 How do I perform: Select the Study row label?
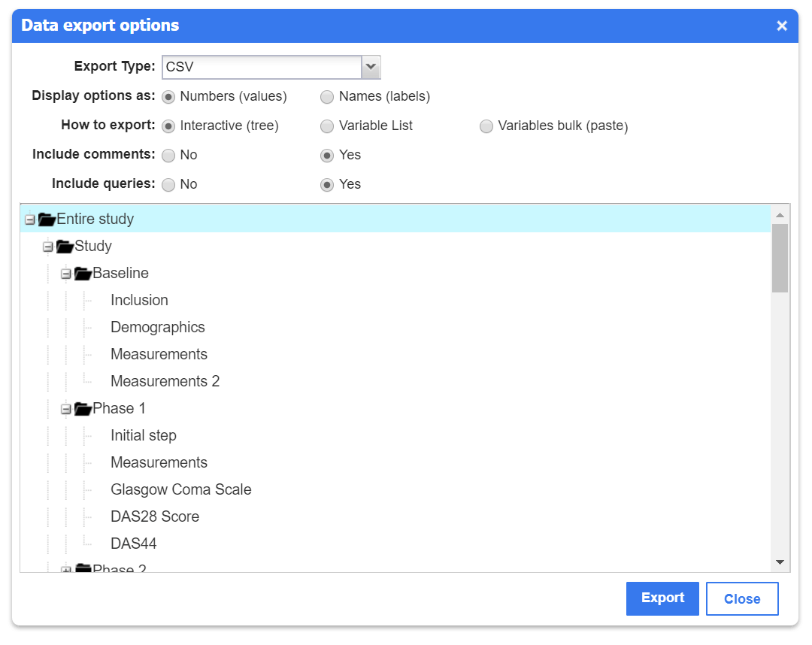pos(93,246)
